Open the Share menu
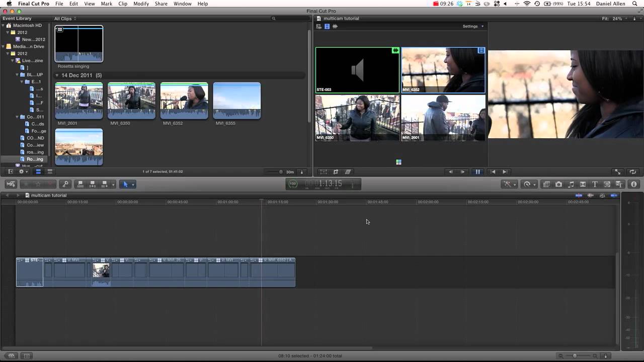Viewport: 644px width, 362px height. [x=161, y=4]
